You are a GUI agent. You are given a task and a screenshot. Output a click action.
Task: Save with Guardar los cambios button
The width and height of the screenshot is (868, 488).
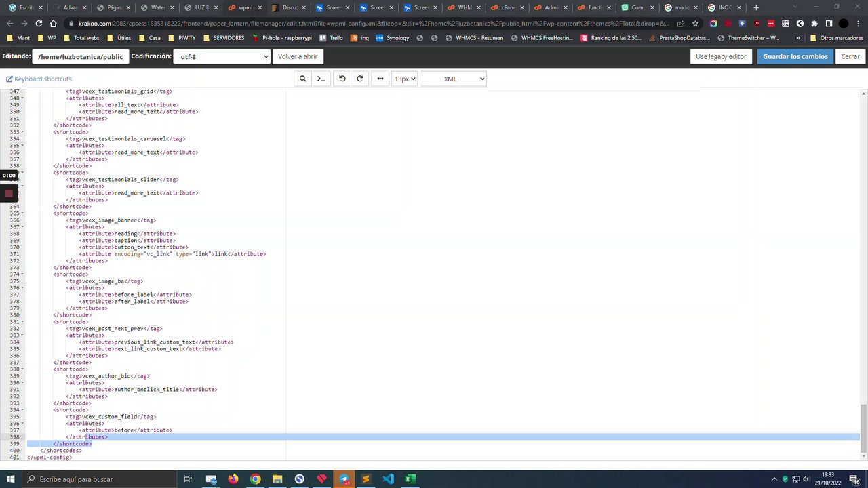(x=795, y=56)
